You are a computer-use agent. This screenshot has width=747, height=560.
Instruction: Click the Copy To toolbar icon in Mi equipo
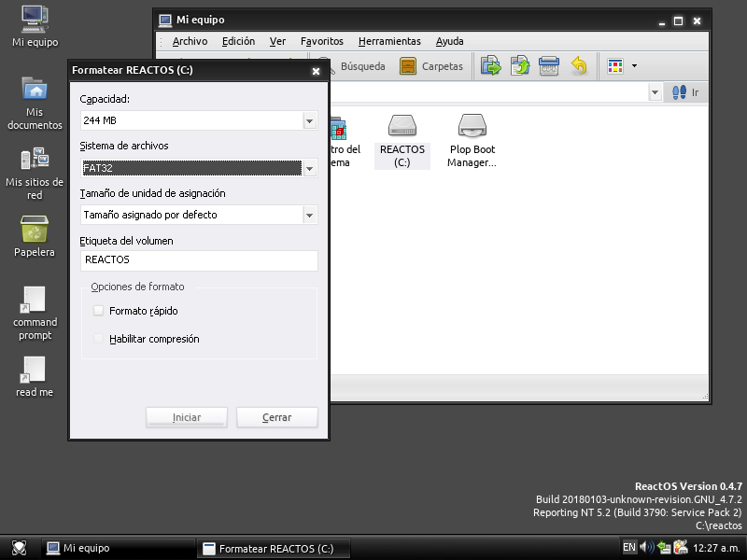520,65
